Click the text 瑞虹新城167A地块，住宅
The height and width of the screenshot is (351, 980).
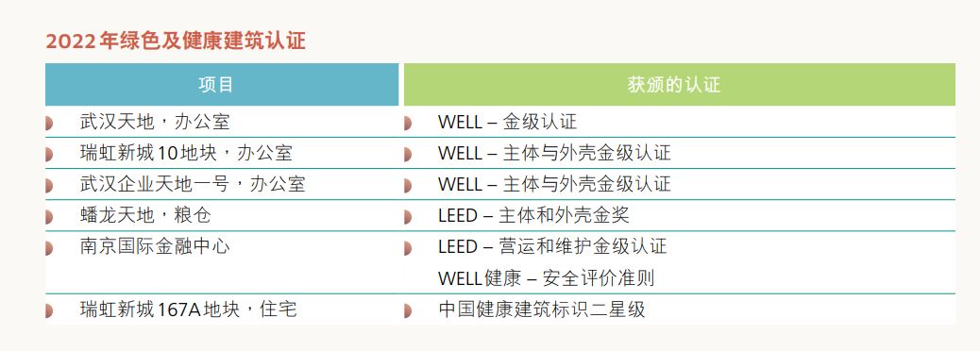189,309
